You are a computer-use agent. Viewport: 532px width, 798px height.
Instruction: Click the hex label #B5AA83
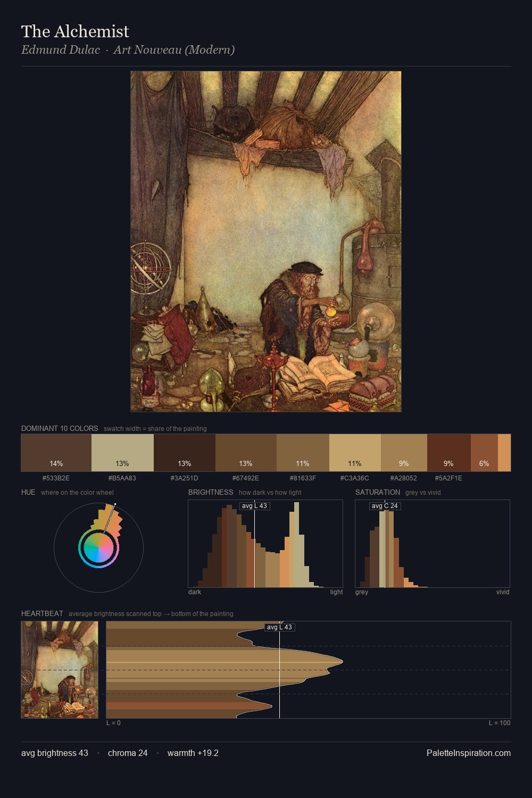tap(122, 478)
